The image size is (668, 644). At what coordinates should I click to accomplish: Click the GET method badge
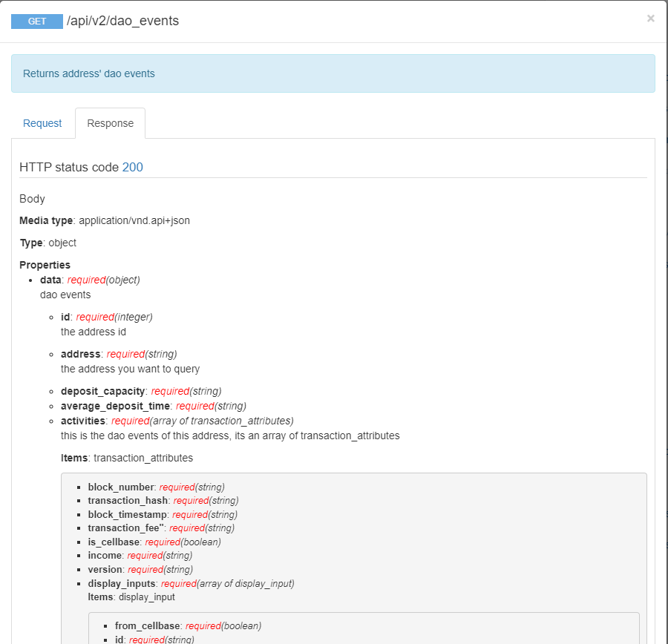point(36,21)
